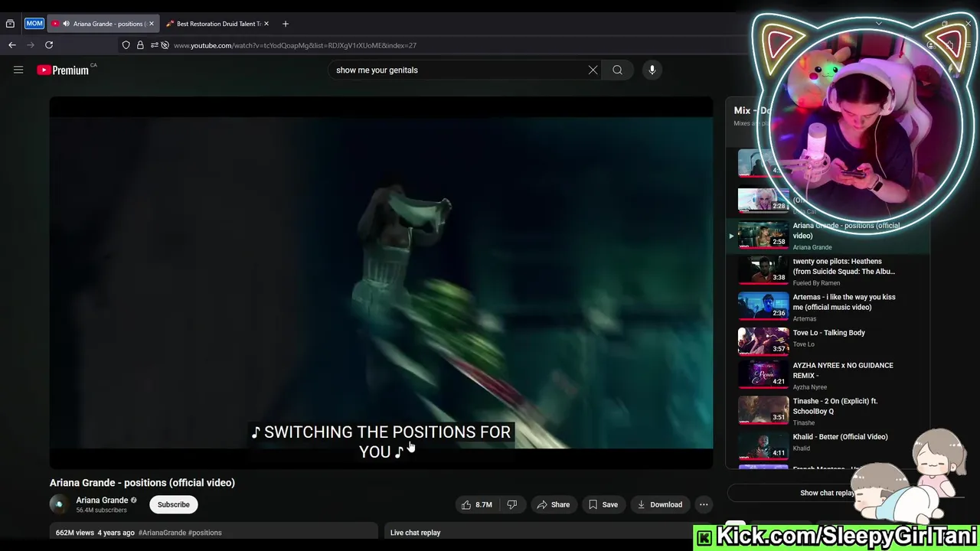This screenshot has height=551, width=980.
Task: Like the video with thumbs up 8.7M
Action: [476, 504]
